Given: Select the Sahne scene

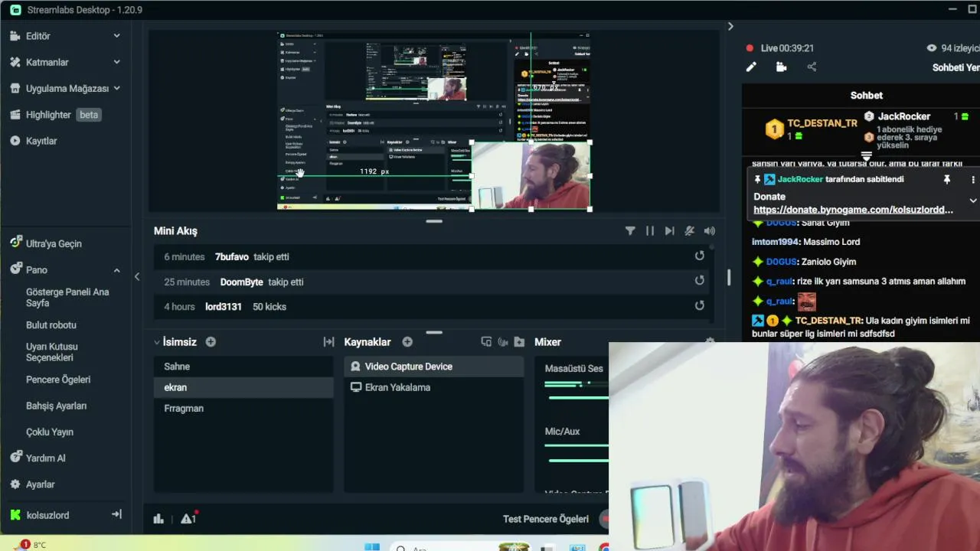Looking at the screenshot, I should [x=243, y=367].
